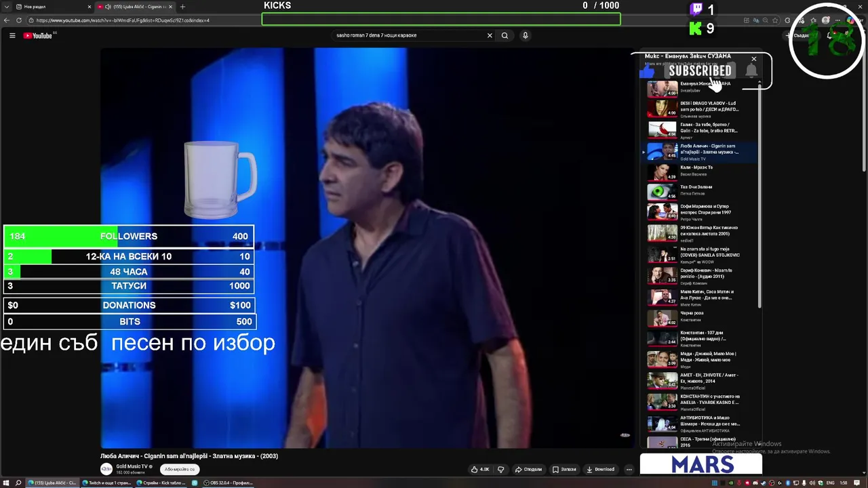868x488 pixels.
Task: Click the video player to pause
Action: pos(368,247)
